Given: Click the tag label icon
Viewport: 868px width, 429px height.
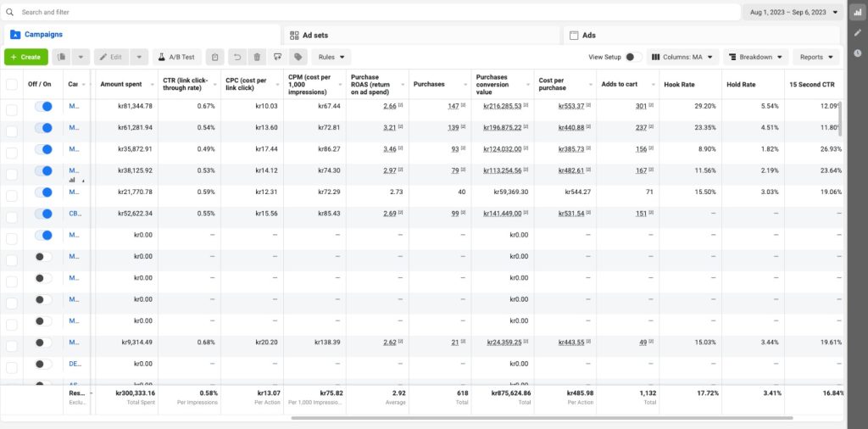Looking at the screenshot, I should pos(298,57).
